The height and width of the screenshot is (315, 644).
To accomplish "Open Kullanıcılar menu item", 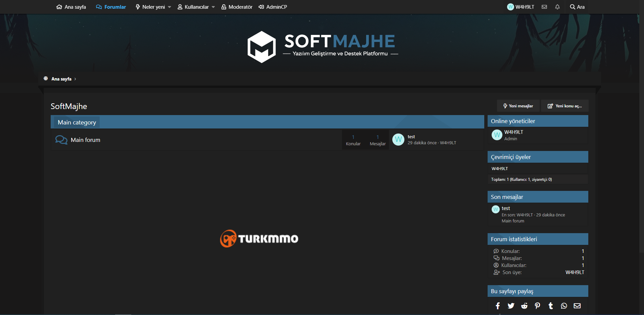I will 193,7.
